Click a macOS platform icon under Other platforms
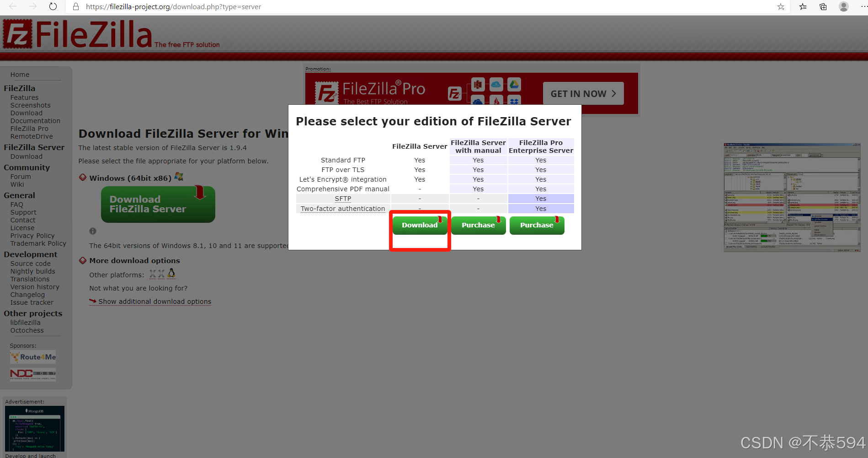Viewport: 868px width, 458px height. click(154, 274)
